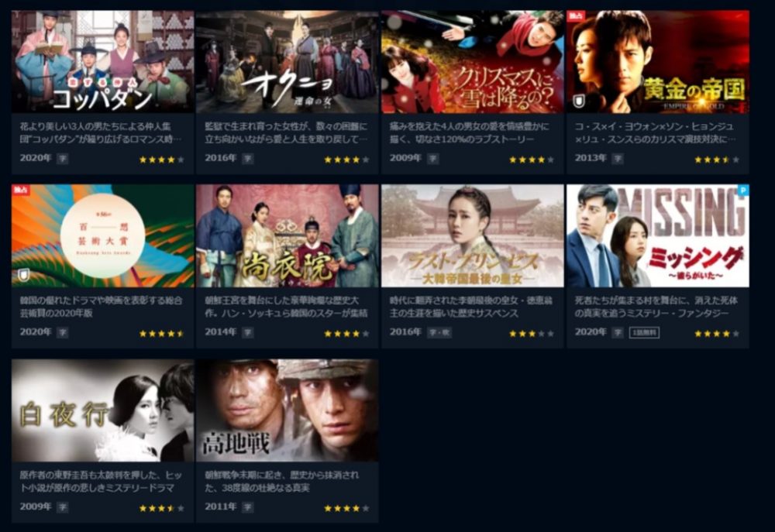Open the 尚衣院 movie thumbnail

coord(288,235)
